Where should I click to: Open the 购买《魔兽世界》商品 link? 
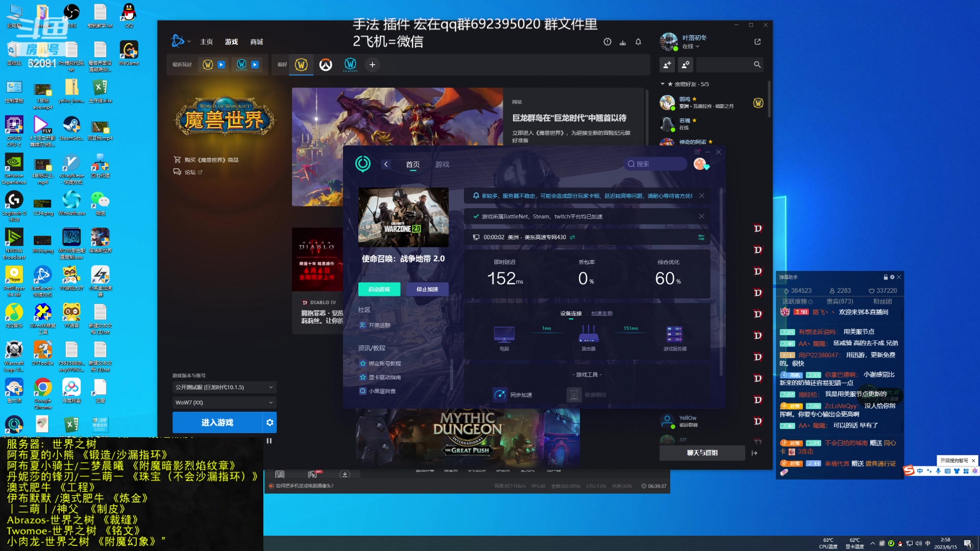[206, 160]
